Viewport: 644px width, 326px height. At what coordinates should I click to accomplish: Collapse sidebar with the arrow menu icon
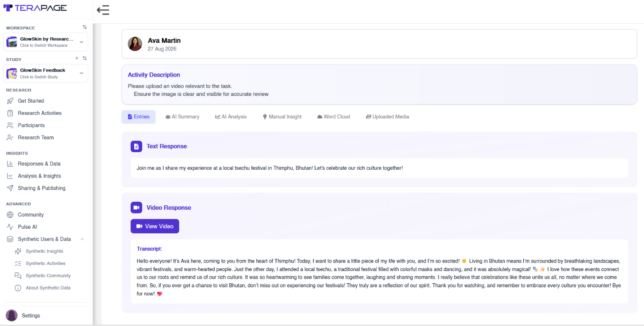pyautogui.click(x=103, y=10)
